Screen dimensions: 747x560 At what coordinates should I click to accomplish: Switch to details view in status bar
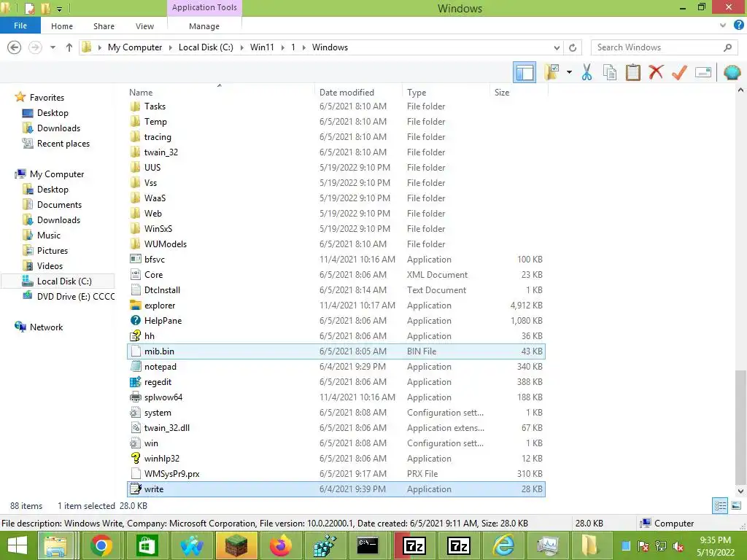click(720, 506)
